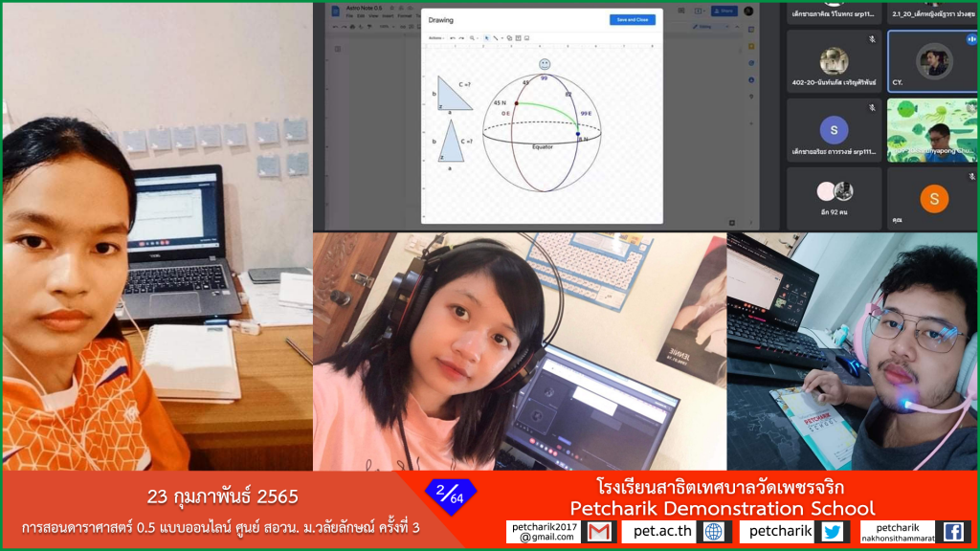
Task: Expand the Line tool dropdown arrow
Action: pos(501,38)
